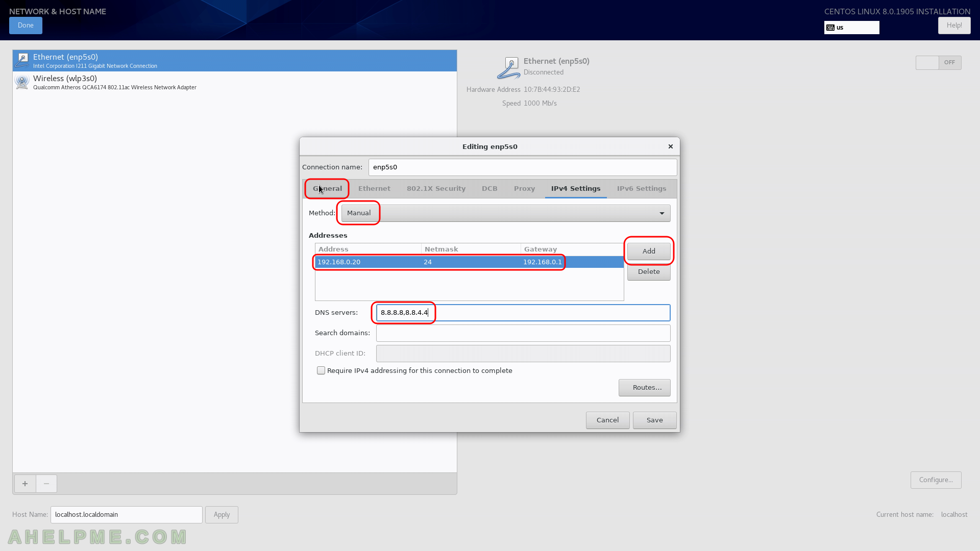The width and height of the screenshot is (980, 551).
Task: Click the Add address button
Action: 649,252
